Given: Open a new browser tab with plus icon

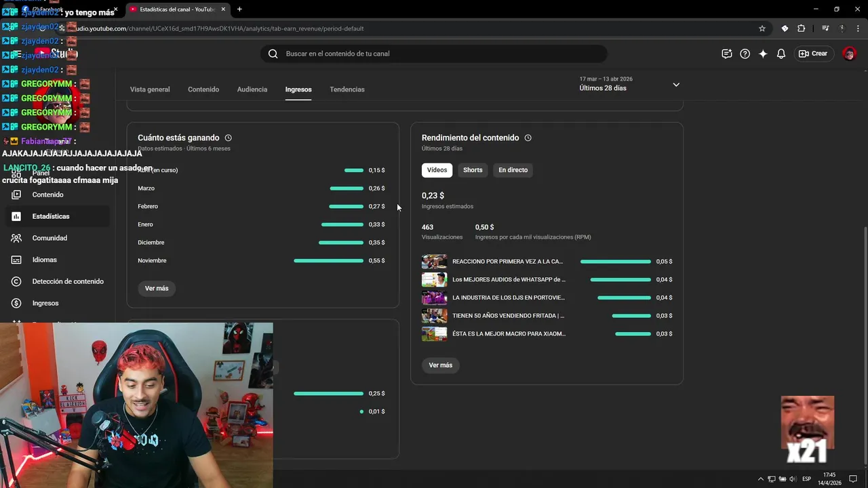Looking at the screenshot, I should click(x=239, y=9).
